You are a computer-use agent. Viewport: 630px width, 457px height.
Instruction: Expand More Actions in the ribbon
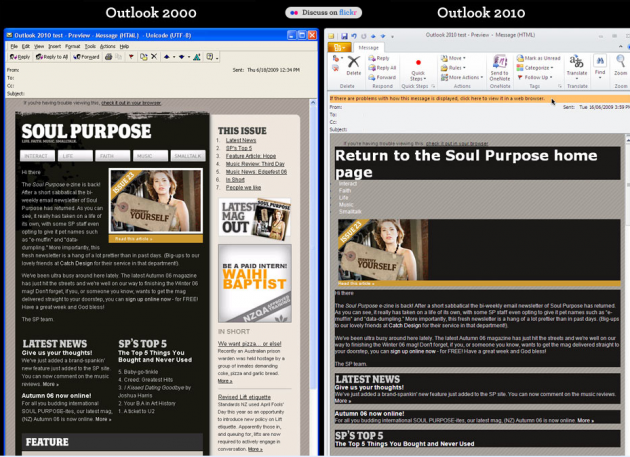[462, 77]
